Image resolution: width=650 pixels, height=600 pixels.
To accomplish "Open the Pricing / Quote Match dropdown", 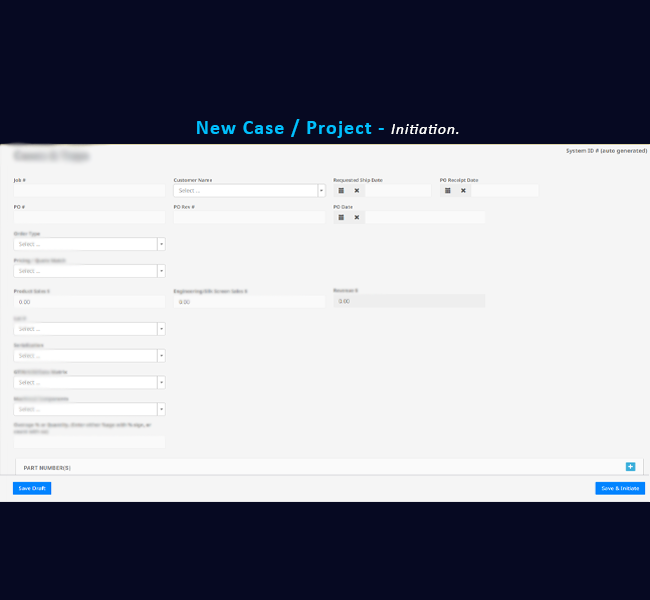I will [x=89, y=271].
